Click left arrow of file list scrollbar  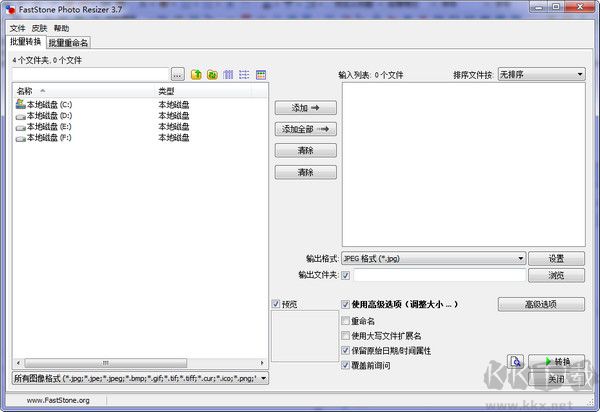point(18,363)
